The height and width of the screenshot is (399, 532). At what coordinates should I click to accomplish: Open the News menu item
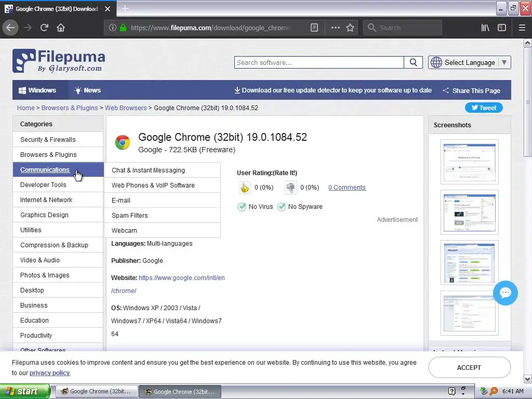(87, 90)
